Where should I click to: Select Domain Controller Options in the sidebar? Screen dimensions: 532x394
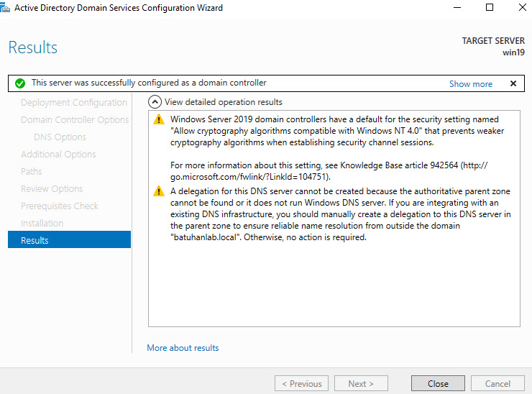pyautogui.click(x=75, y=120)
